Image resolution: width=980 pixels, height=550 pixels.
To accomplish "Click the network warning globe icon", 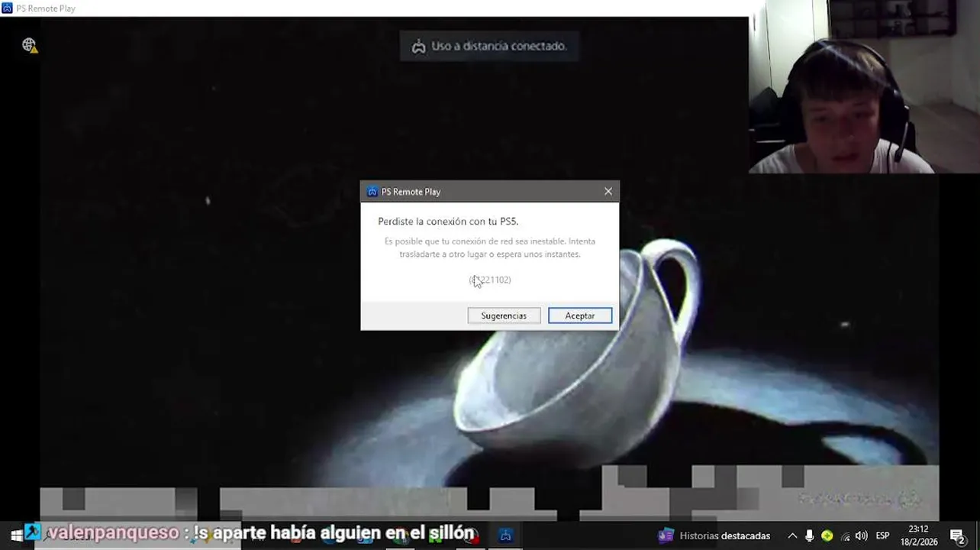I will click(x=30, y=46).
